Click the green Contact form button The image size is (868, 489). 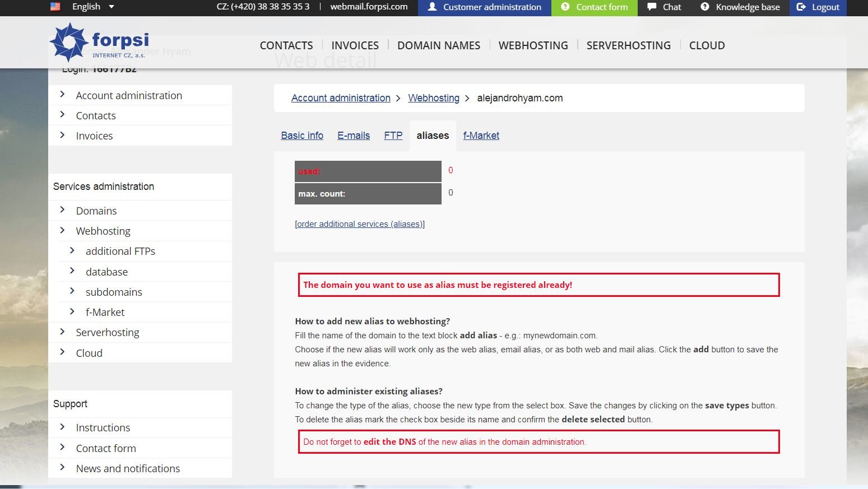pos(595,7)
